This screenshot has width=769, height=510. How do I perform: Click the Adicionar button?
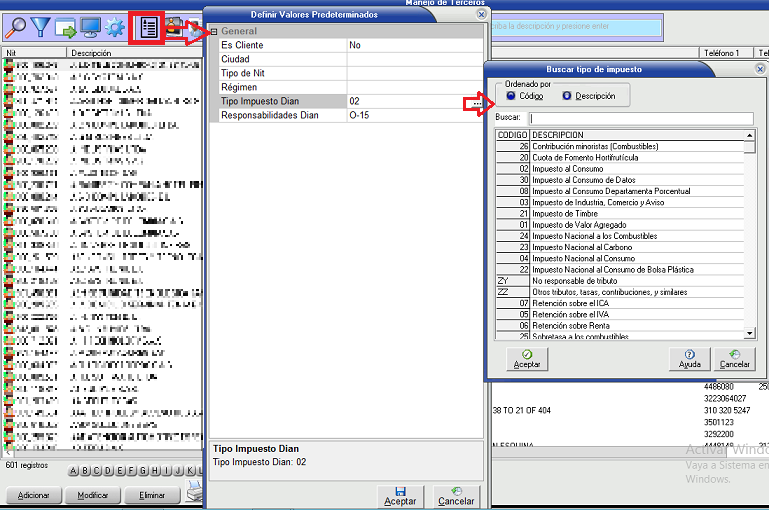(x=33, y=495)
